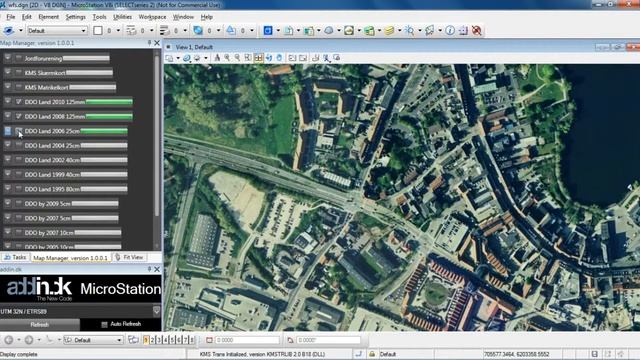Click the element priority triangle icon
This screenshot has height=360, width=640.
click(231, 31)
